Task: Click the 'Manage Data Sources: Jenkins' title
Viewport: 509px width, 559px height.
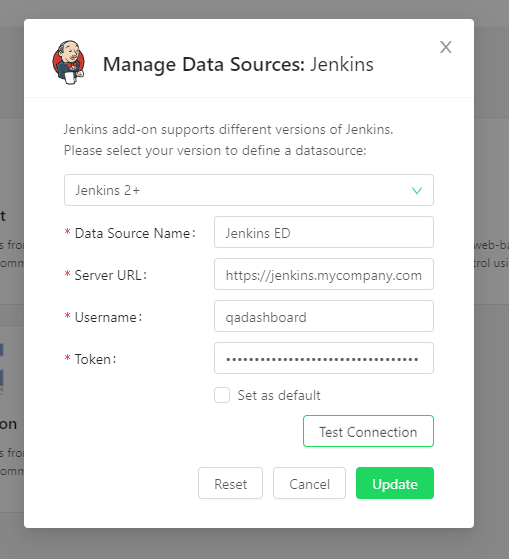Action: point(238,65)
